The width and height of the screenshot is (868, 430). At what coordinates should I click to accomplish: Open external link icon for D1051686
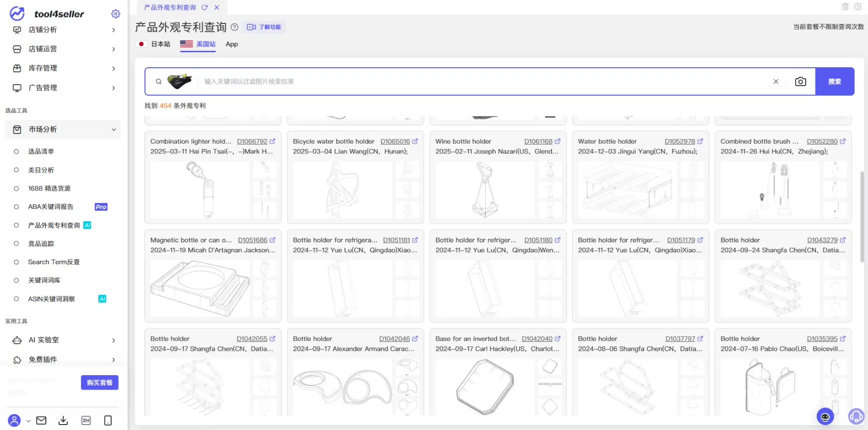[x=273, y=240]
